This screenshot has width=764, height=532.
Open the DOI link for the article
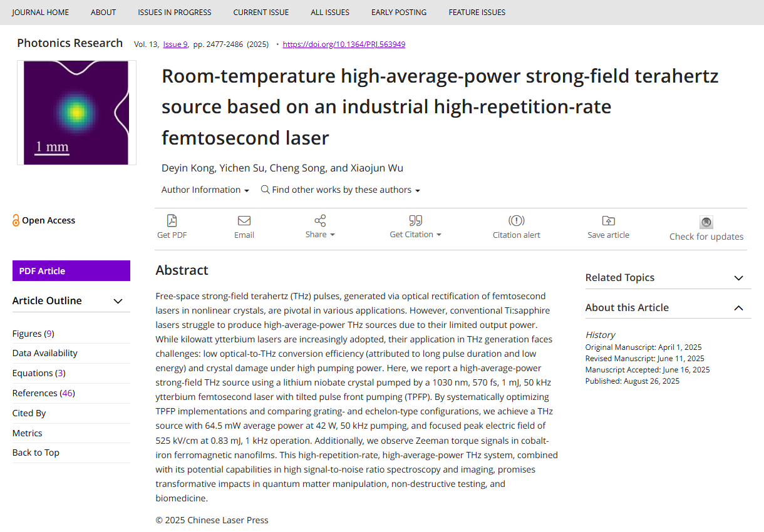pyautogui.click(x=344, y=44)
